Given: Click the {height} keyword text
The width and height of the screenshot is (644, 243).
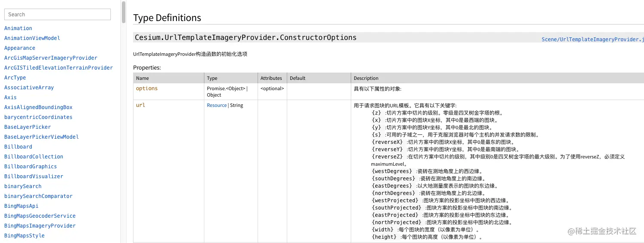Looking at the screenshot, I should click(384, 237).
